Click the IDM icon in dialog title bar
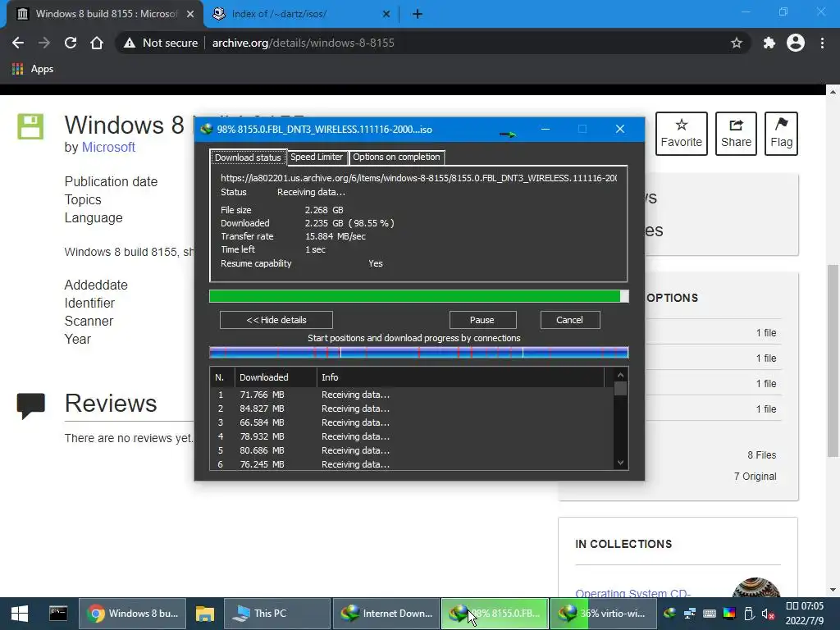Screen dimensions: 840x630 coord(206,129)
